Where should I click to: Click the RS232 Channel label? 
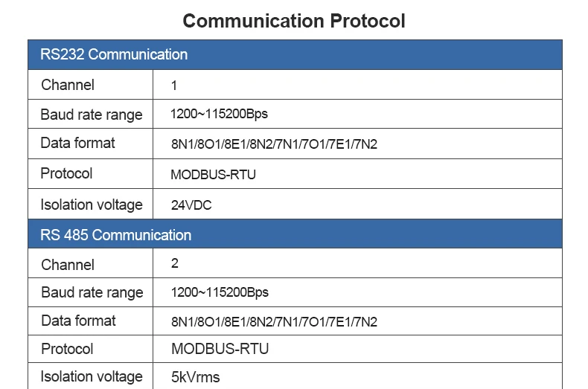[x=68, y=85]
